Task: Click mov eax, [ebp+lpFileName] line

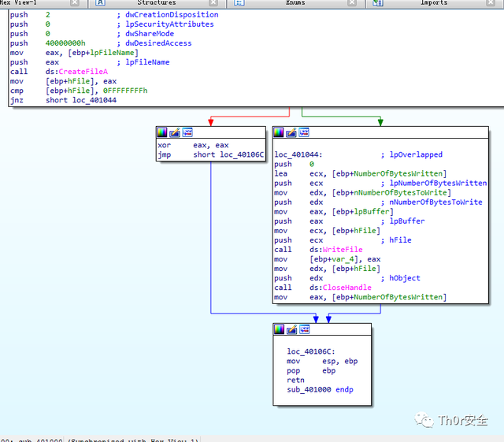Action: coord(74,53)
